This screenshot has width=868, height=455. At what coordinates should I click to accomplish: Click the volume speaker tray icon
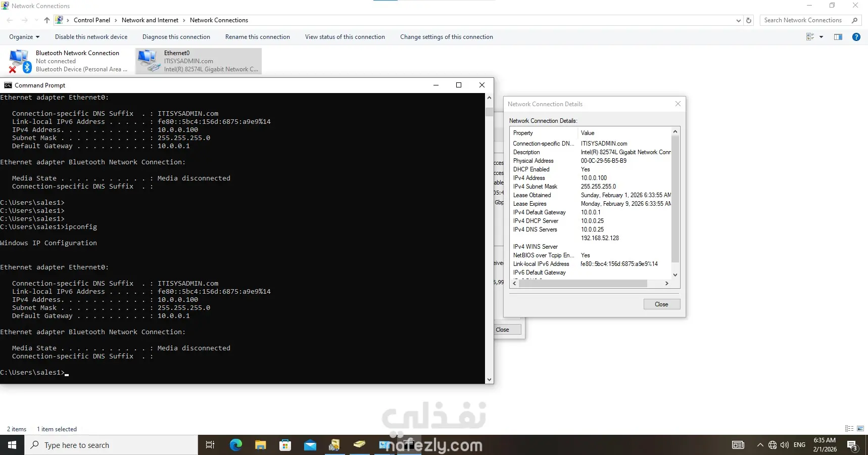click(785, 445)
